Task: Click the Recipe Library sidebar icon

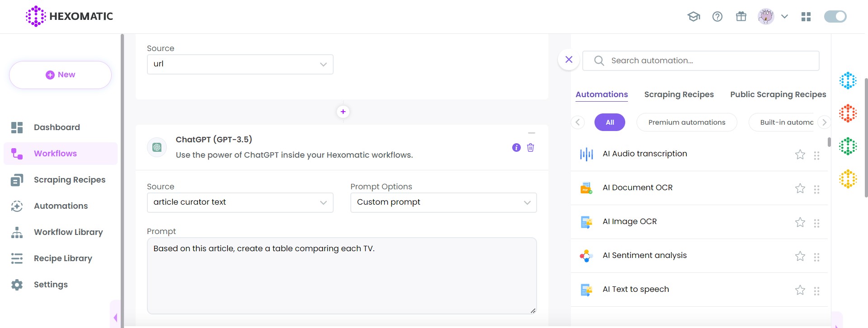Action: point(17,258)
